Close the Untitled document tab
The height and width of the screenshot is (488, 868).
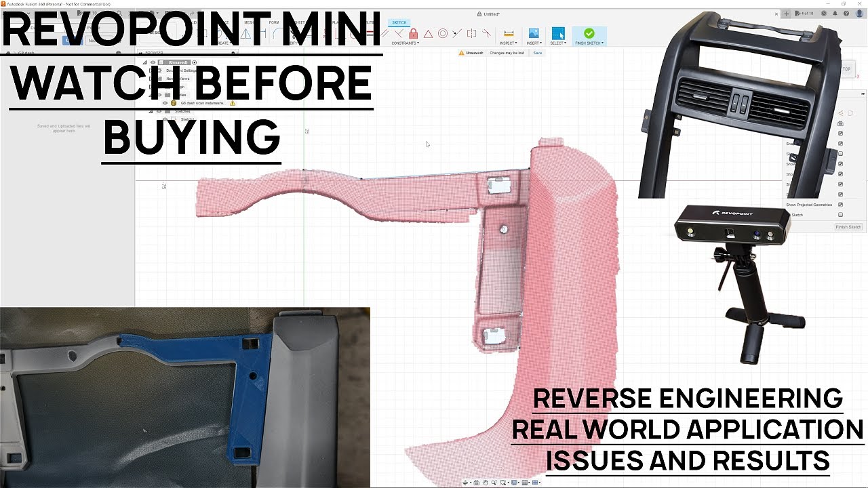(776, 14)
